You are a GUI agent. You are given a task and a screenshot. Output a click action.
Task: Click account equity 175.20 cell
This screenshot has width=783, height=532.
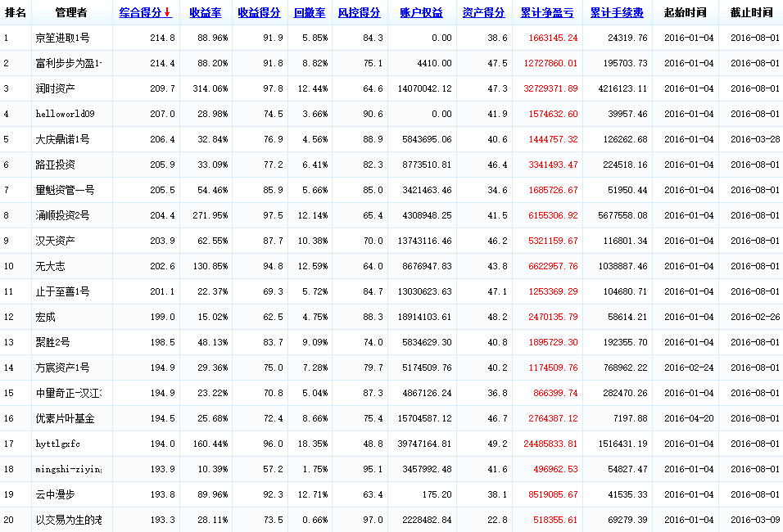437,494
